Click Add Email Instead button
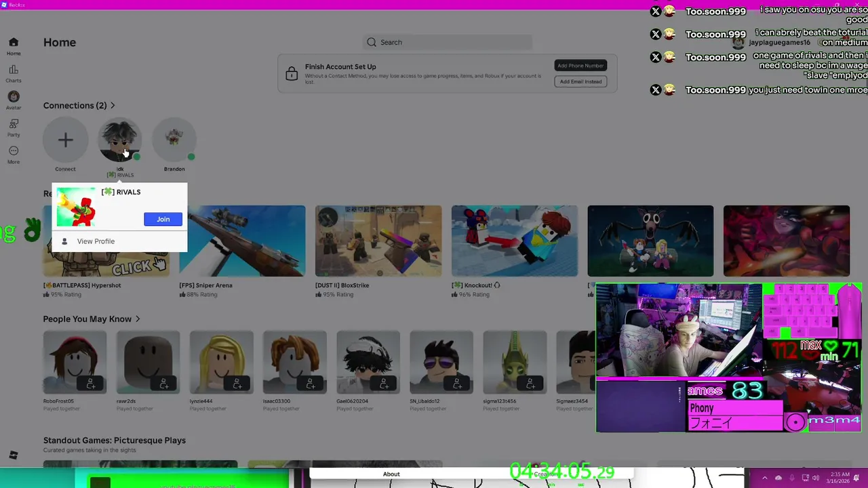This screenshot has width=868, height=488. (x=580, y=81)
